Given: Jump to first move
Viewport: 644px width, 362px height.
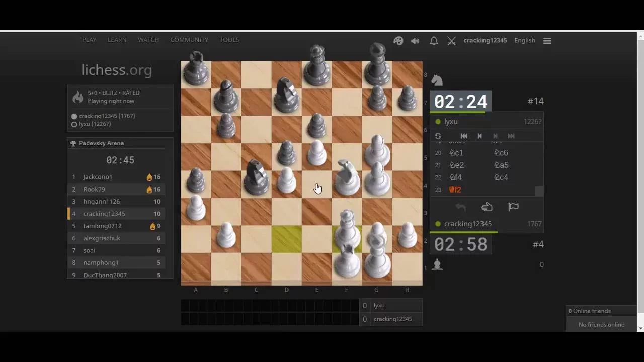Looking at the screenshot, I should pos(464,136).
